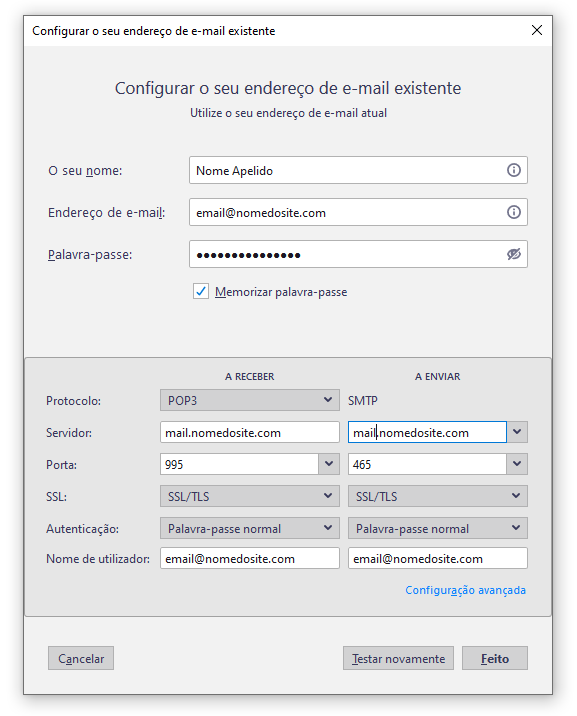Focus the Nome Apelido name field

coord(347,170)
